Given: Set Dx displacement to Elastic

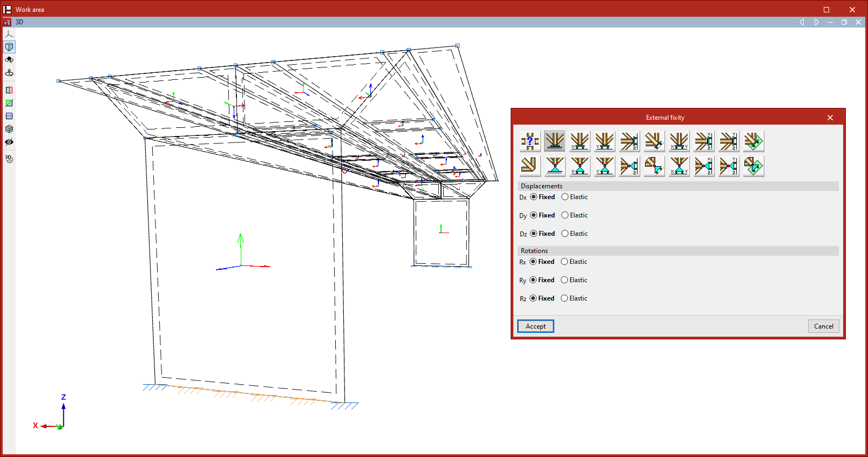Looking at the screenshot, I should pos(575,197).
